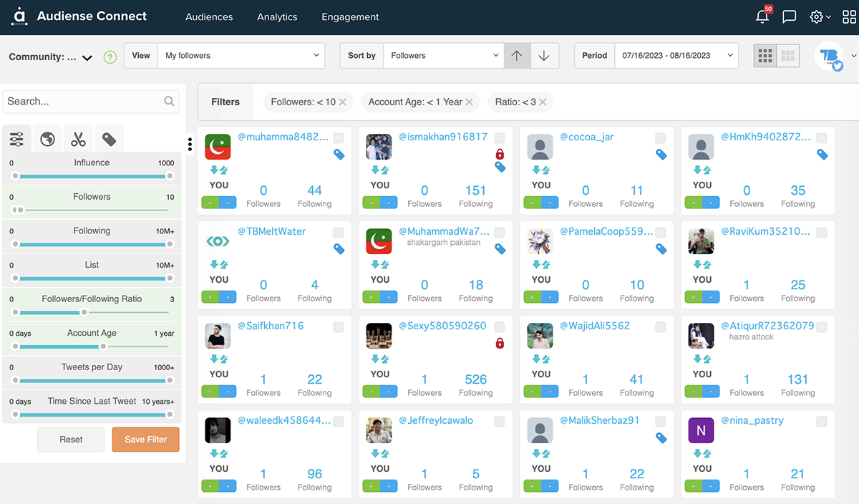This screenshot has width=859, height=504.
Task: Remove the Account Age < 1 Year filter
Action: click(x=469, y=102)
